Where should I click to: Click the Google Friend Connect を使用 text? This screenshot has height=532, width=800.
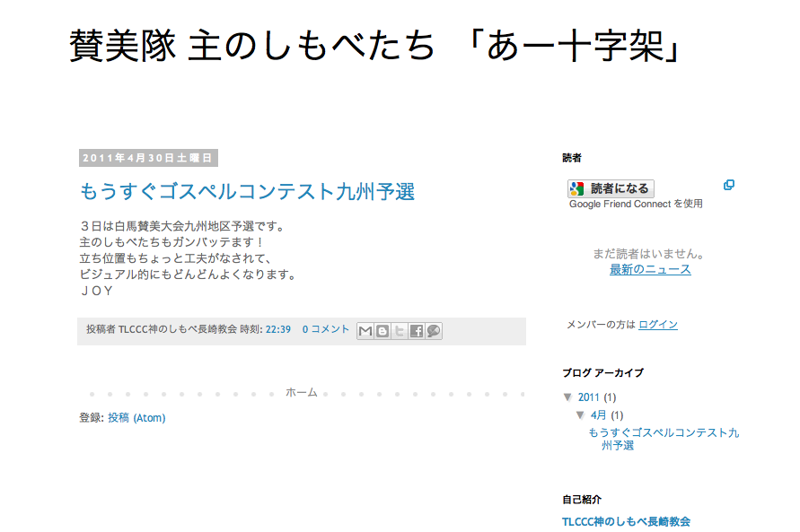[x=637, y=204]
